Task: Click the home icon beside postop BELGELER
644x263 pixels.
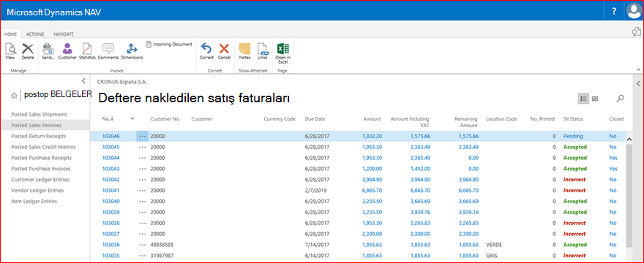Action: (x=15, y=95)
